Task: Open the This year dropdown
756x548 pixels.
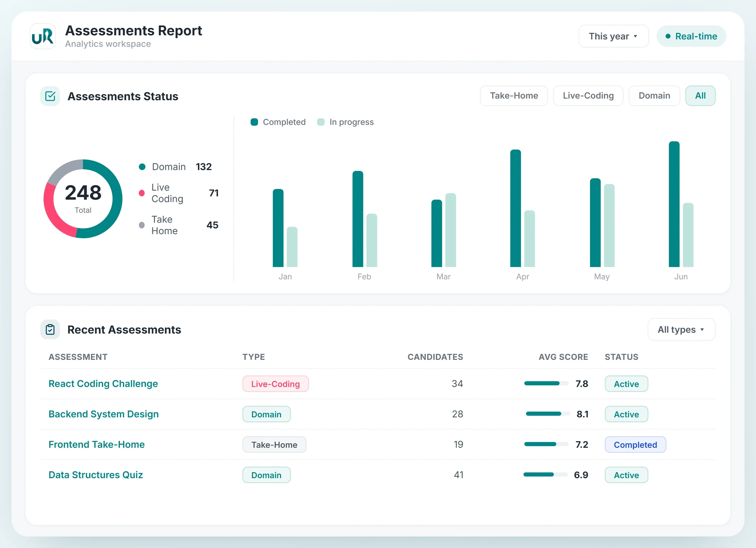Action: (x=613, y=36)
